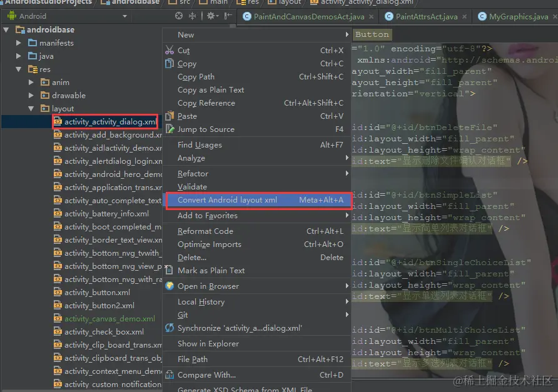
Task: Open the project panel settings gear
Action: (x=213, y=16)
